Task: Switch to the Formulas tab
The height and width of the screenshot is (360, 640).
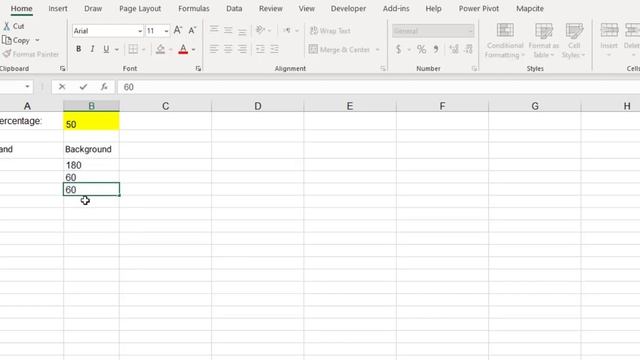Action: pos(194,9)
